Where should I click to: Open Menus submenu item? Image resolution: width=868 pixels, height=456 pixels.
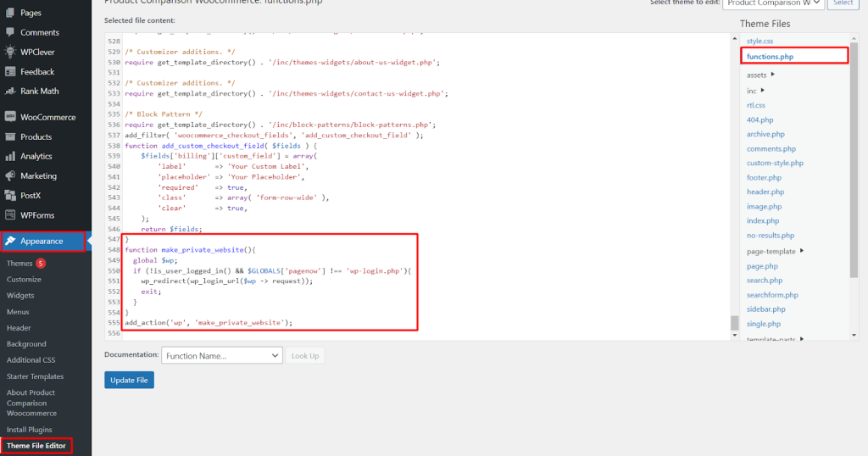coord(18,312)
